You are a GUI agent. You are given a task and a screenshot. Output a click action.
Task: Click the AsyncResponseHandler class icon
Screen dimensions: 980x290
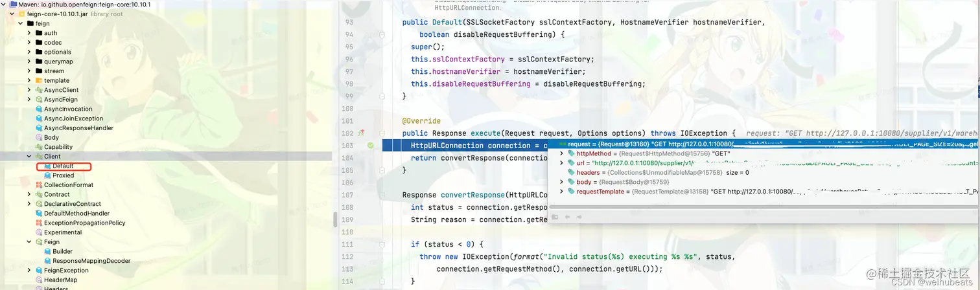click(39, 128)
